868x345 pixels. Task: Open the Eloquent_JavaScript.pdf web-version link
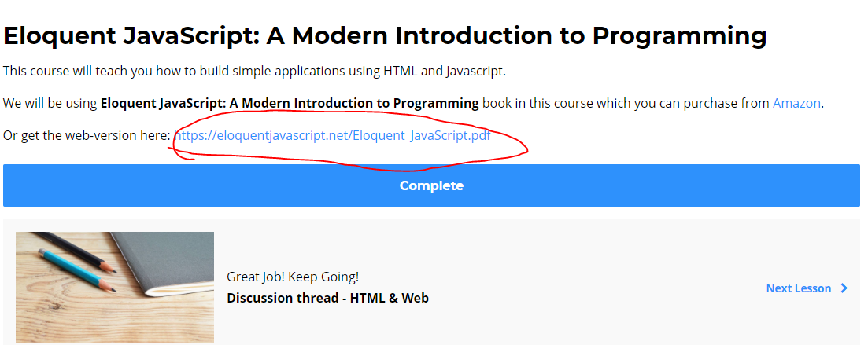tap(332, 135)
